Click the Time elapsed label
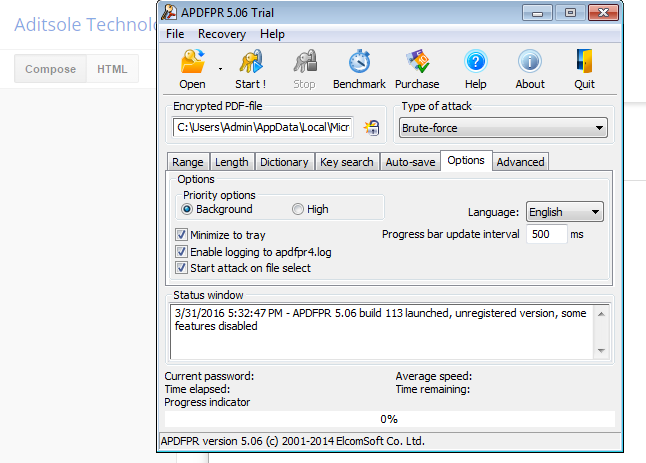Viewport: 646px width, 463px height. [x=197, y=389]
